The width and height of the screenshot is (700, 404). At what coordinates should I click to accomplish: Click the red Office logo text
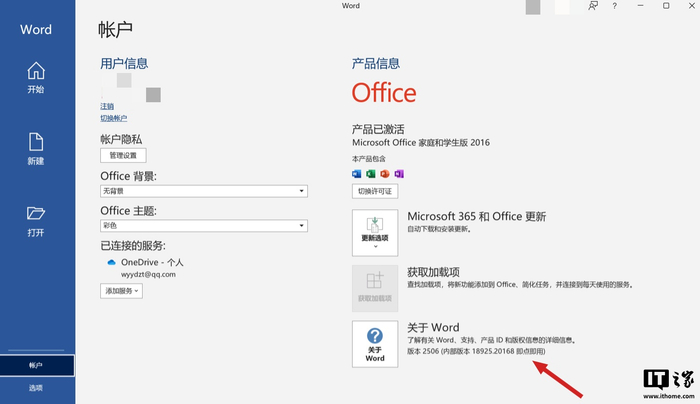384,93
